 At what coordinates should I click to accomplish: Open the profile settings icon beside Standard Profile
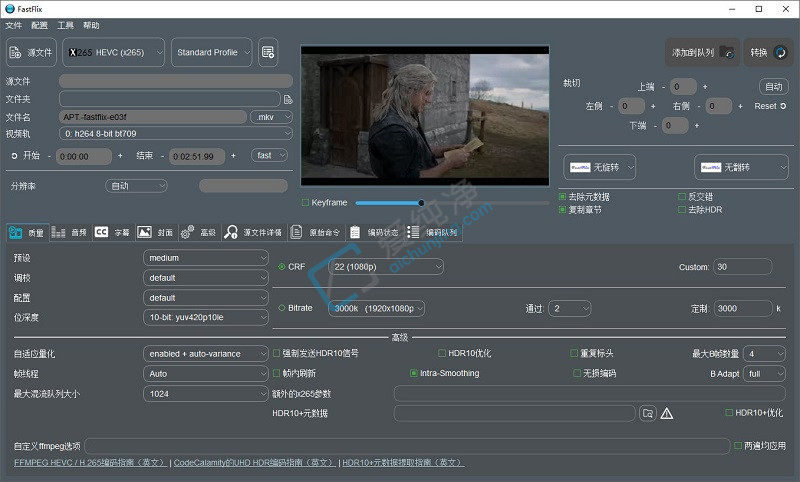[268, 52]
